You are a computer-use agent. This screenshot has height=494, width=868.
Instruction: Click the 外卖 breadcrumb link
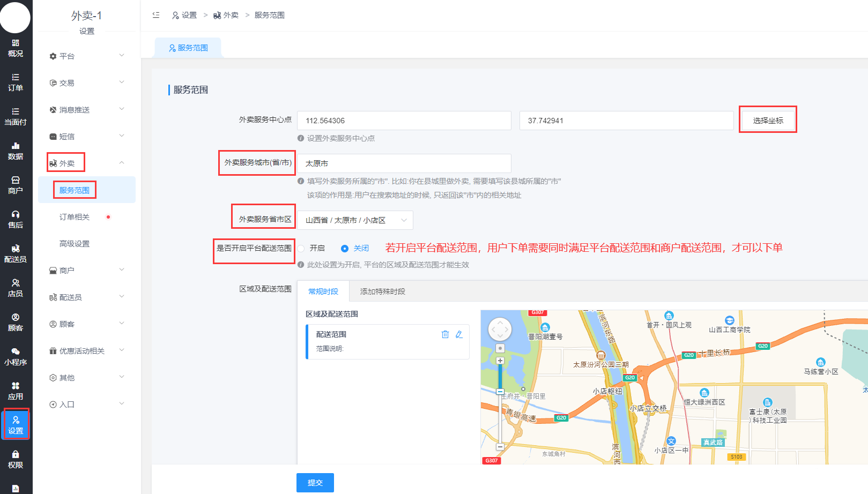click(x=226, y=15)
